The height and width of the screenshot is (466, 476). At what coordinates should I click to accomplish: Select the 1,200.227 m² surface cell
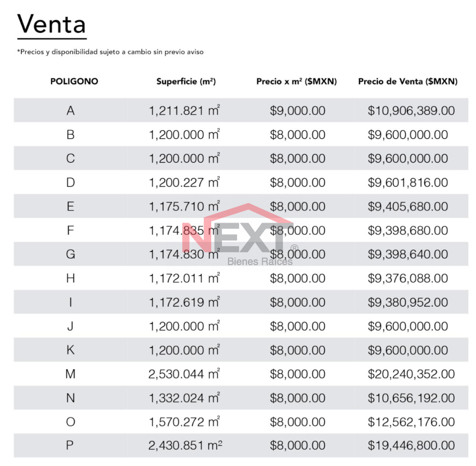click(x=184, y=183)
